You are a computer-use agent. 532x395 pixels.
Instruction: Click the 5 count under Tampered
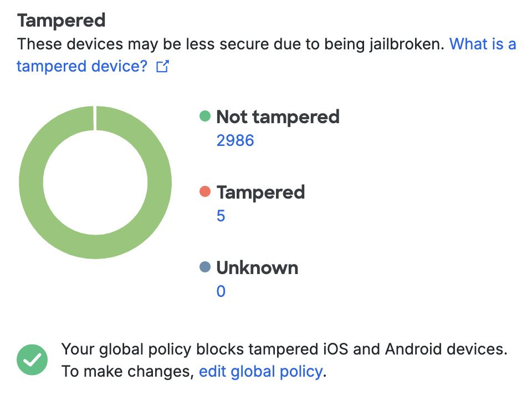(x=221, y=216)
